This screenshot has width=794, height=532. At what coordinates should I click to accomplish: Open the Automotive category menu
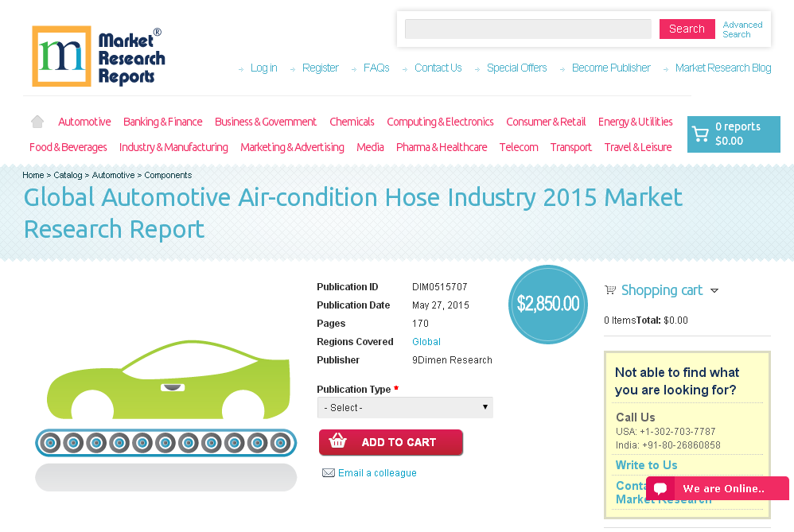(x=84, y=121)
